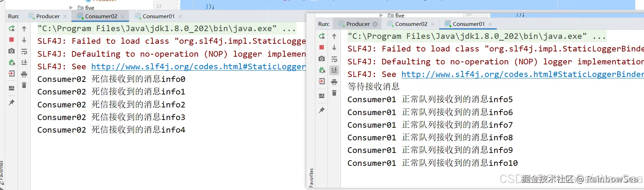The height and width of the screenshot is (190, 644).
Task: Stop the process in the right Run window
Action: 322,47
